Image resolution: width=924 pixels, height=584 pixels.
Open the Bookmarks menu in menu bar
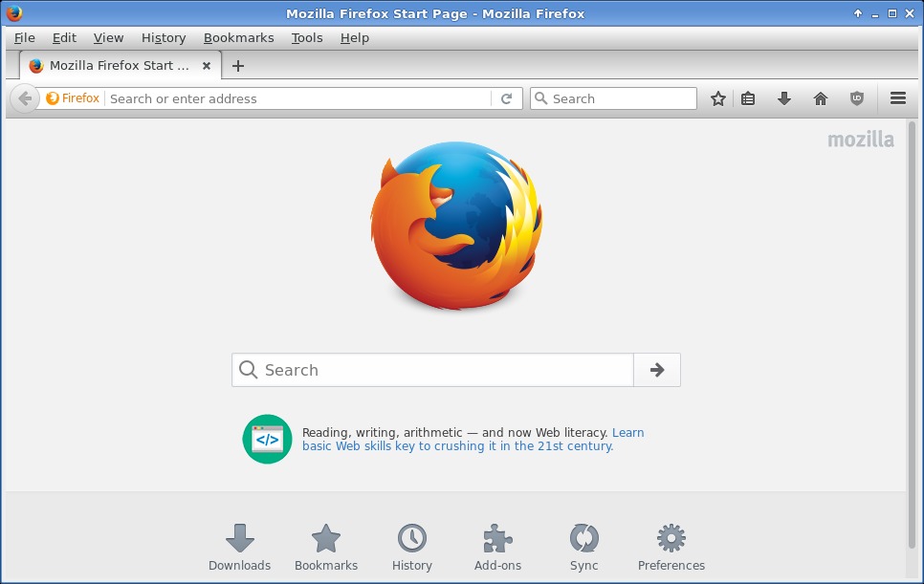[x=239, y=37]
